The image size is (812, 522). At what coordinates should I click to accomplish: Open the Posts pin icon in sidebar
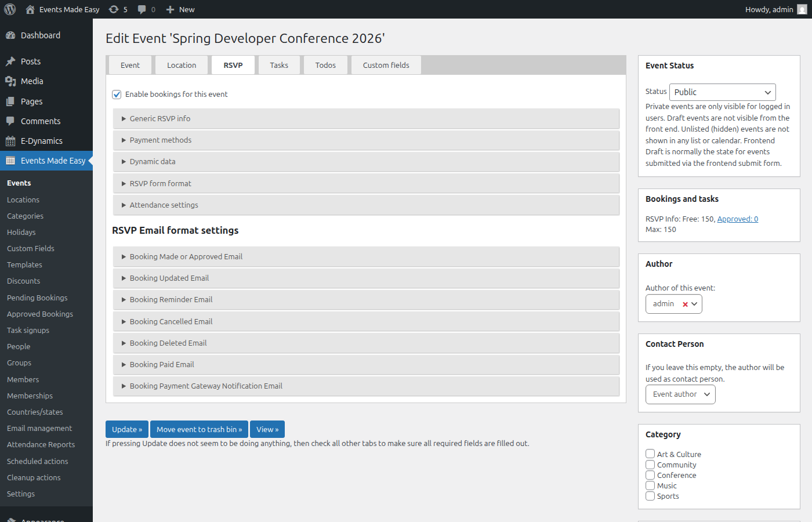(x=10, y=61)
